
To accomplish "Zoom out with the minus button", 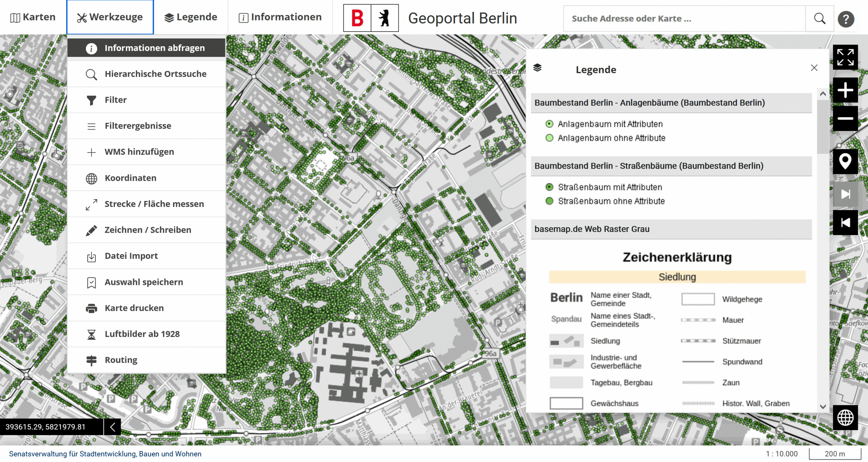I will (x=845, y=118).
